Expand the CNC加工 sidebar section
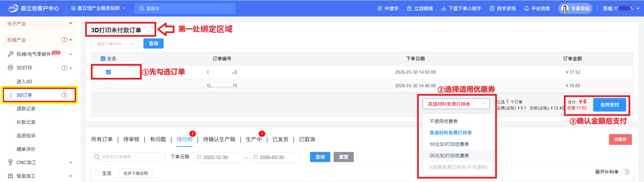 [70, 162]
